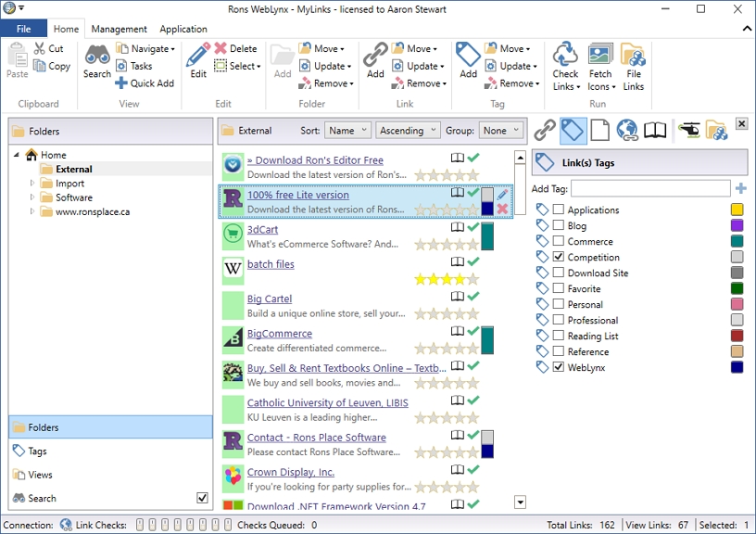756x534 pixels.
Task: Click Copy in the Clipboard group
Action: [x=52, y=66]
